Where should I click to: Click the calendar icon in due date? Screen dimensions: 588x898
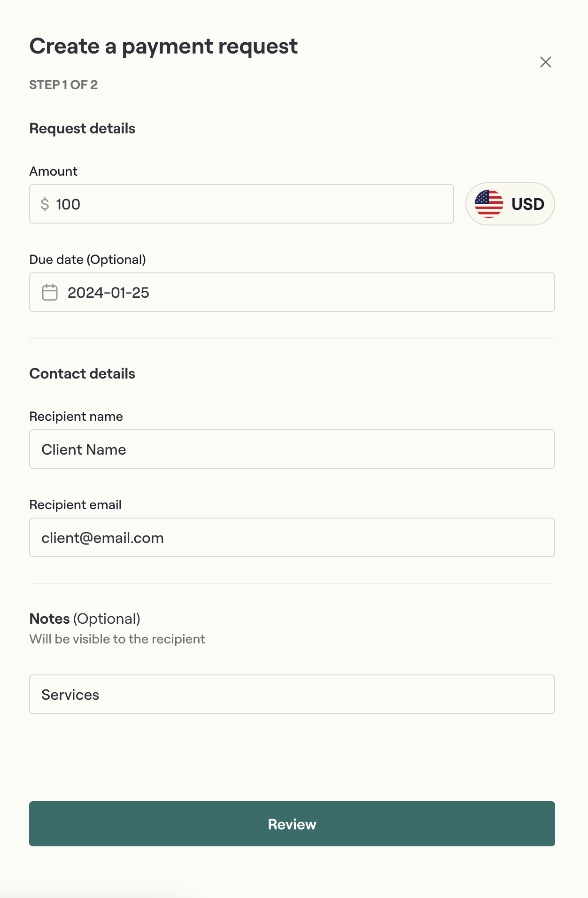point(50,292)
